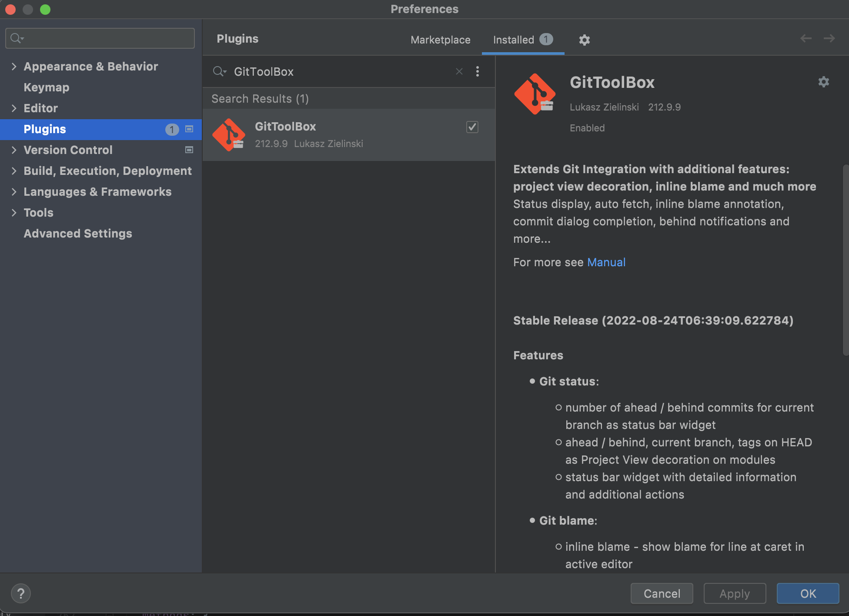The width and height of the screenshot is (849, 616).
Task: Click the plugin search magnifier icon
Action: (220, 71)
